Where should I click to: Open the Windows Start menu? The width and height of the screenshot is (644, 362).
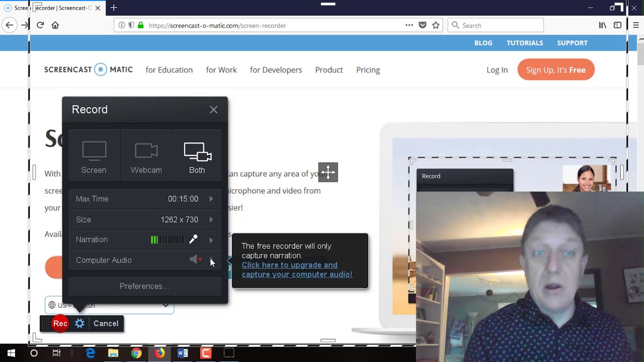[11, 353]
